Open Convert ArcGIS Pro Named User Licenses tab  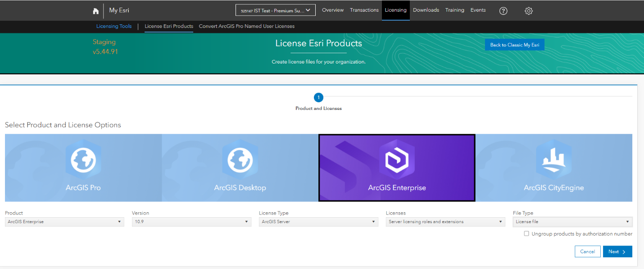247,26
